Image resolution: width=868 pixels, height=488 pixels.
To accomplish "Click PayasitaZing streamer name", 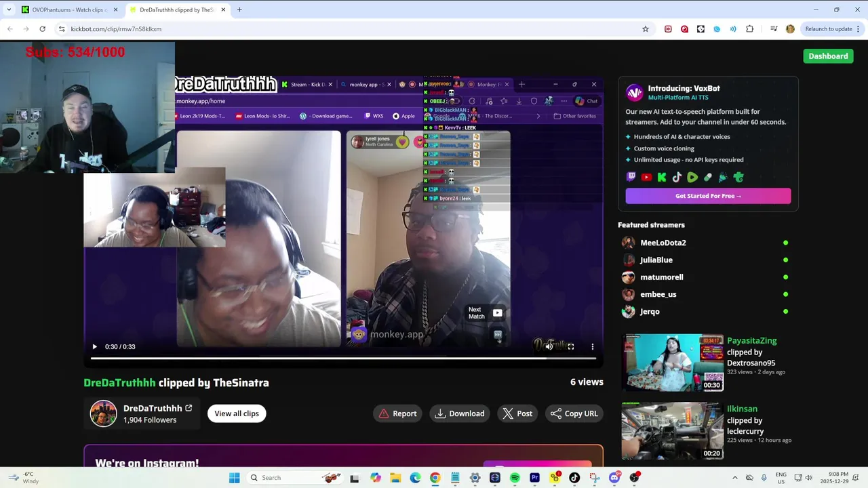I will tap(752, 341).
